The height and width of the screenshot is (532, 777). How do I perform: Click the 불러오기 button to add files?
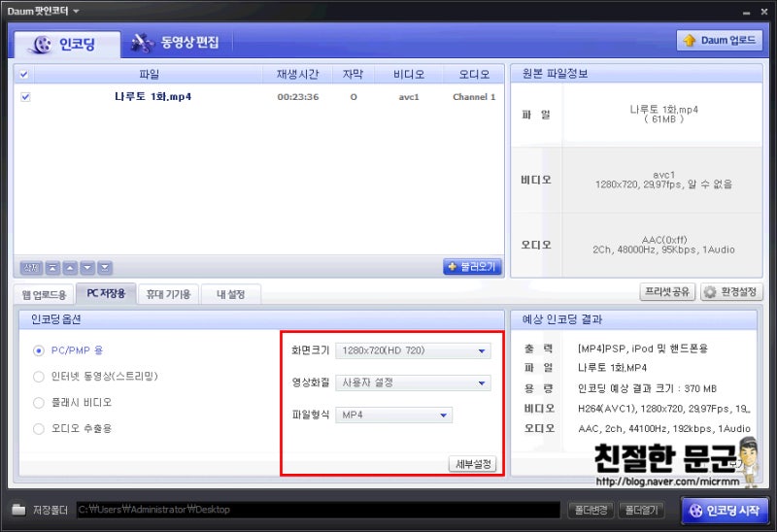pyautogui.click(x=472, y=267)
